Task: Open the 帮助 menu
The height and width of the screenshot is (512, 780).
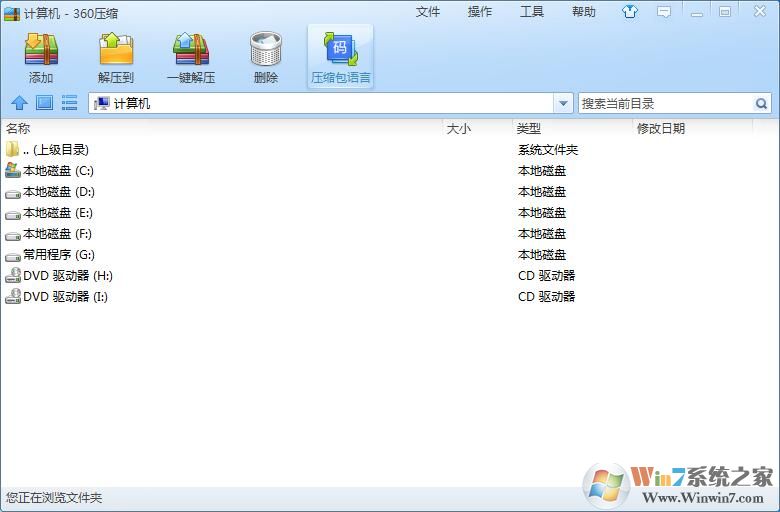Action: point(584,12)
